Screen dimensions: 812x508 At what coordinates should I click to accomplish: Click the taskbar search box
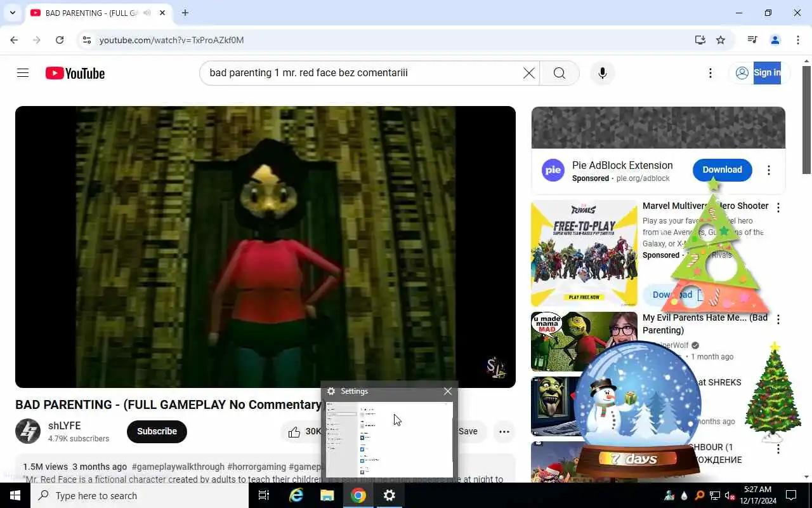(x=140, y=495)
